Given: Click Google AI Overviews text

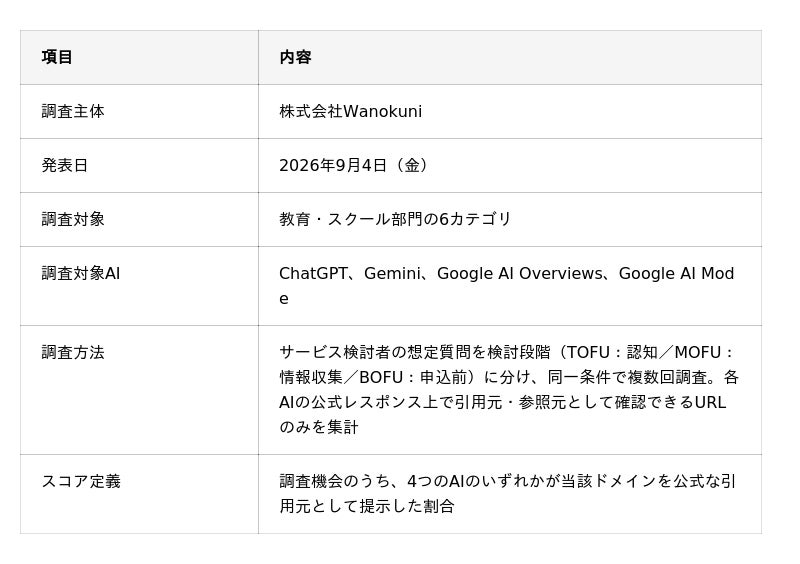Looking at the screenshot, I should coord(520,274).
